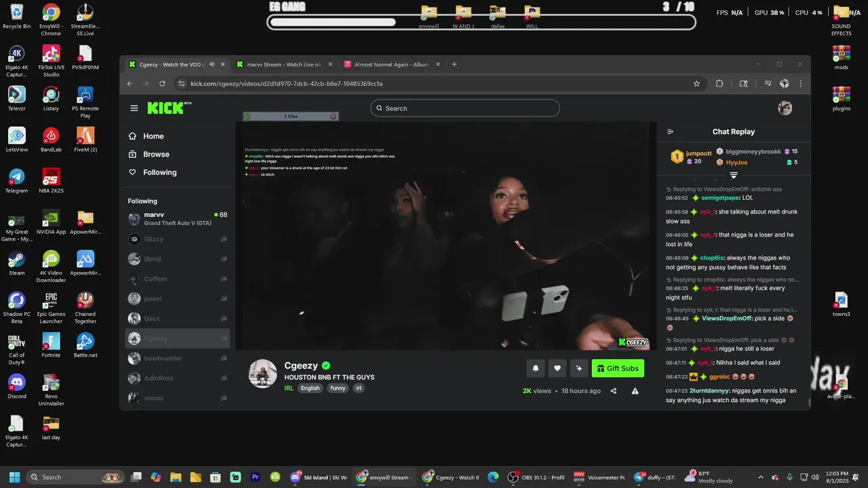Open Battle.net desktop icon
Screen dimensions: 868x488
click(85, 346)
